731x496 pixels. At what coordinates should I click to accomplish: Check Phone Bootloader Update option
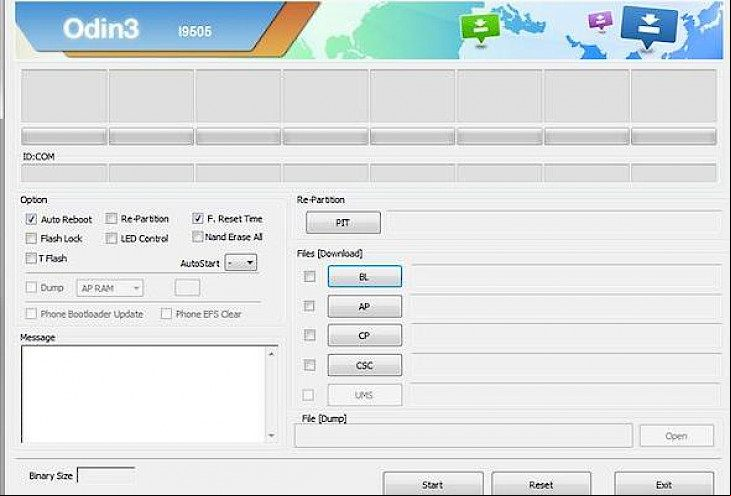[31, 314]
